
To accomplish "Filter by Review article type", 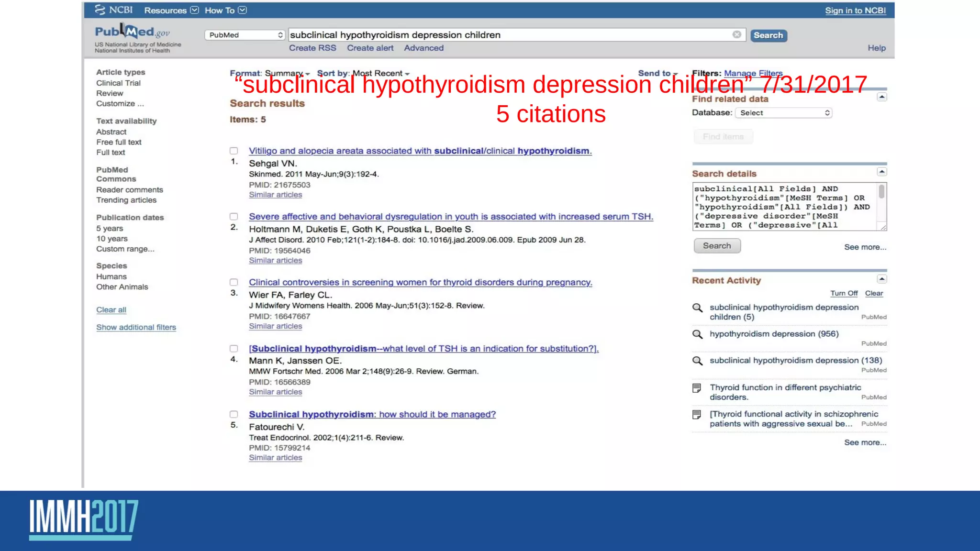I will (110, 93).
